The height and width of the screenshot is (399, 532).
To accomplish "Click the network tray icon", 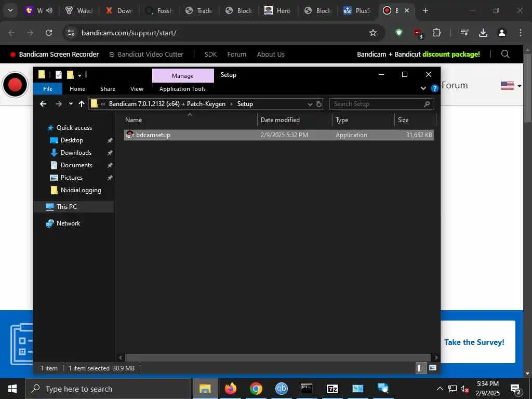I will pos(453,389).
